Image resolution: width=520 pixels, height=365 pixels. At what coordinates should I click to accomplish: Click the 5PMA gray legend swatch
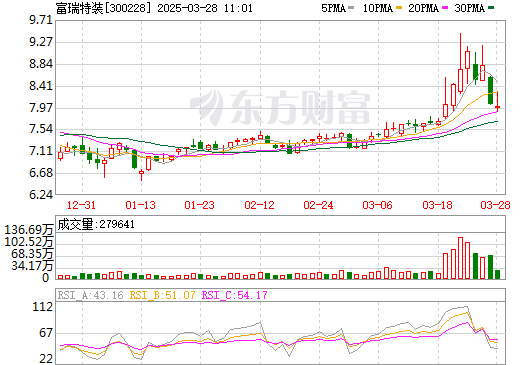[351, 8]
